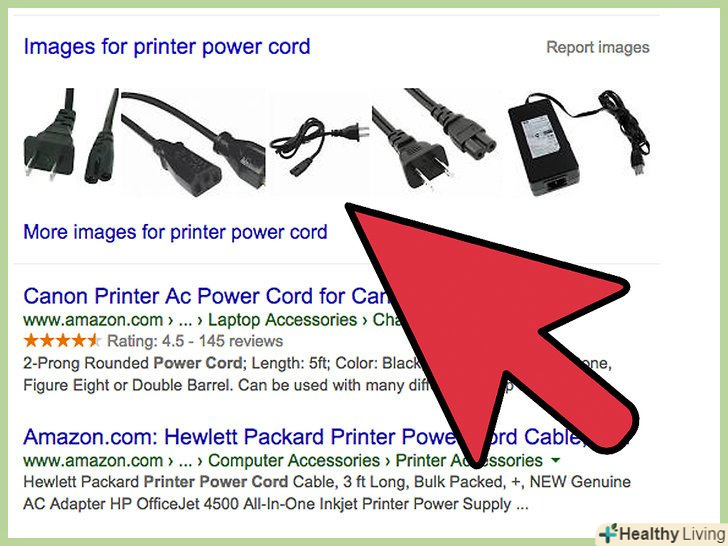Click 'More images for printer power cord'

175,232
